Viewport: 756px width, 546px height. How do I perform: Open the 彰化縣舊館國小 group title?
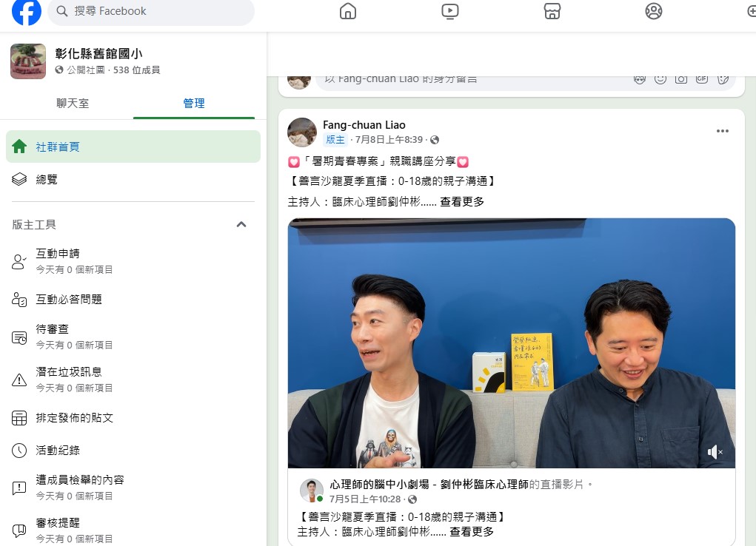point(98,53)
